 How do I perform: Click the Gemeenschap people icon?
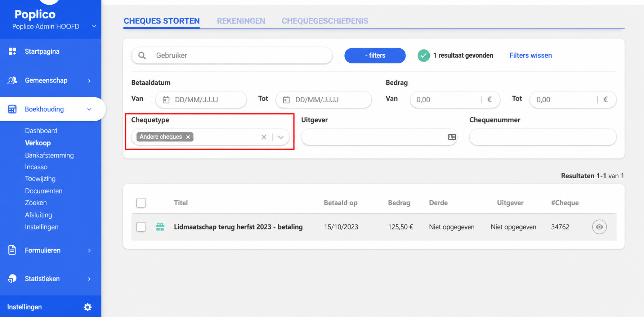12,80
